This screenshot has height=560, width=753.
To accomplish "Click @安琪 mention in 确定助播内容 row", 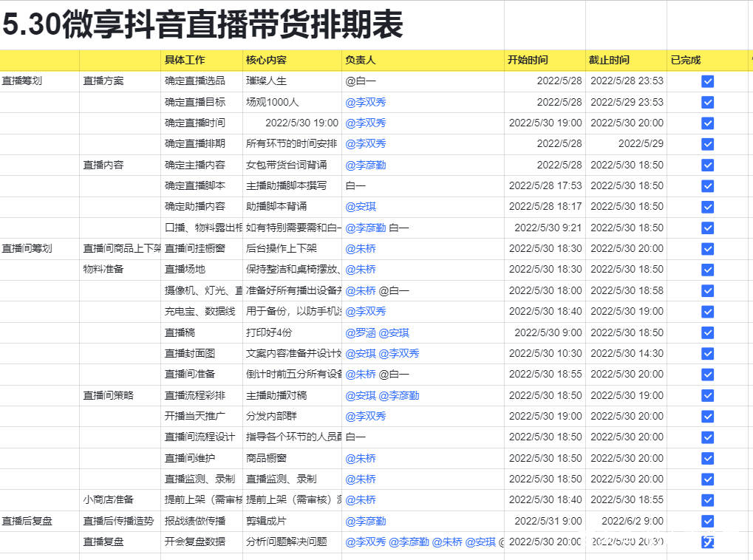I will [361, 207].
